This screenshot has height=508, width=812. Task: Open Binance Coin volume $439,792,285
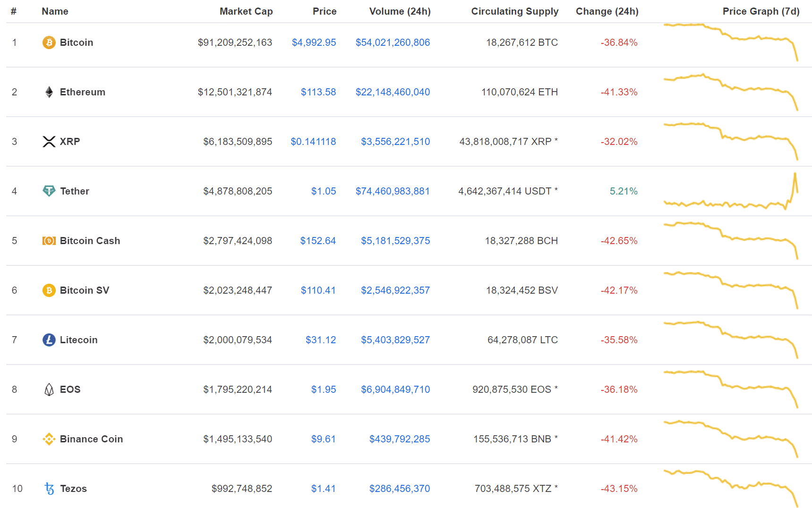pyautogui.click(x=400, y=439)
